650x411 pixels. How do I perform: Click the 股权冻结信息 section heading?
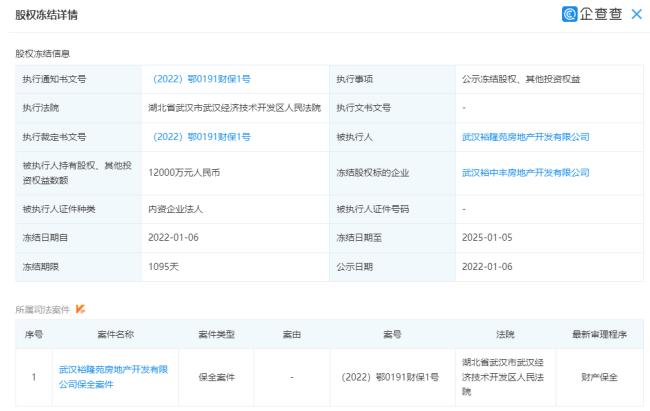(x=43, y=54)
